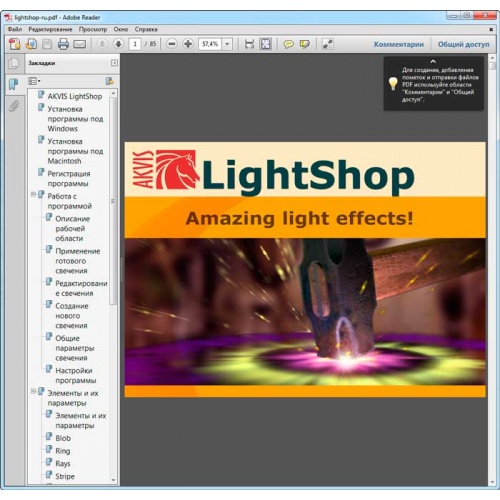Select the Создание нового свечения bookmark

pyautogui.click(x=72, y=315)
